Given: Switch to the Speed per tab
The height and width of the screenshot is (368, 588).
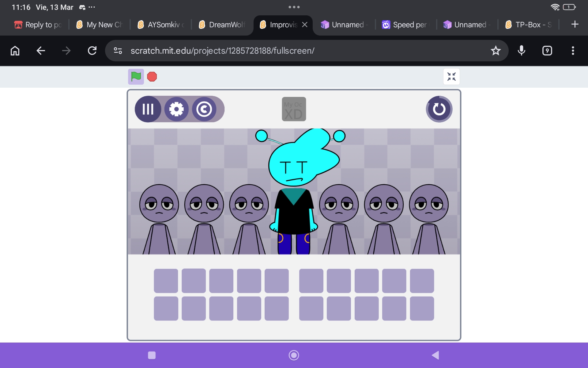Looking at the screenshot, I should coord(405,25).
